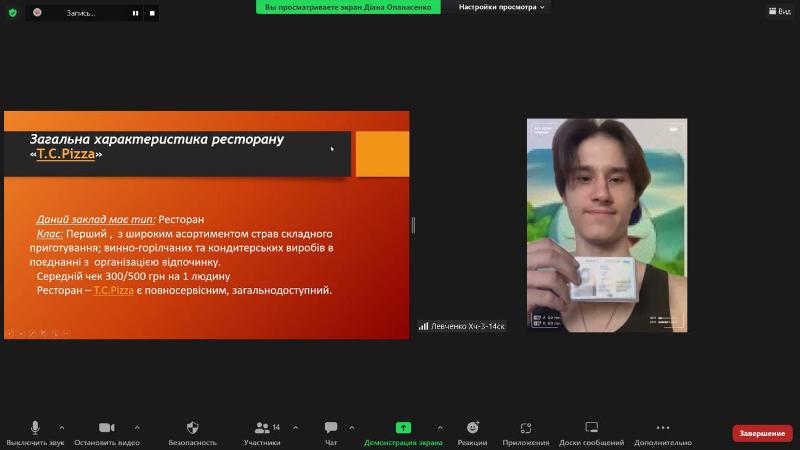800x450 pixels.
Task: Expand the audio options arrow
Action: click(62, 428)
